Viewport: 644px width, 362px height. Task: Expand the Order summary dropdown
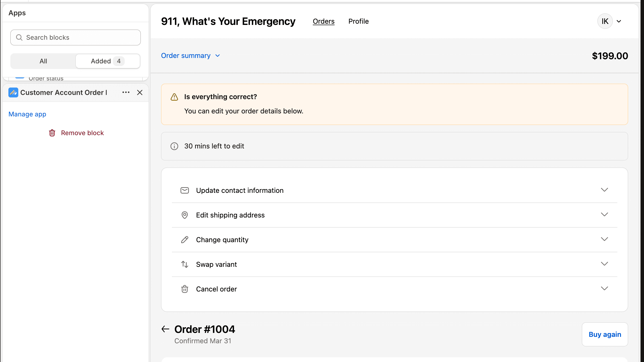point(190,56)
